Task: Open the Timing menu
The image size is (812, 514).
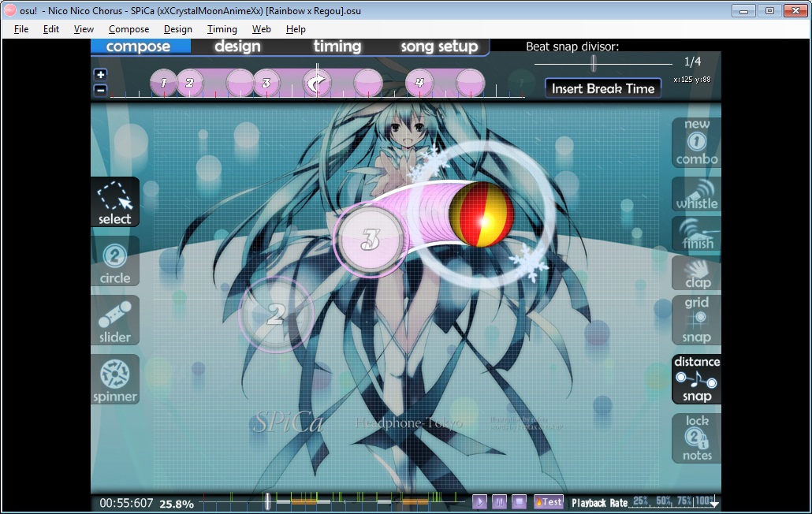Action: click(x=222, y=29)
